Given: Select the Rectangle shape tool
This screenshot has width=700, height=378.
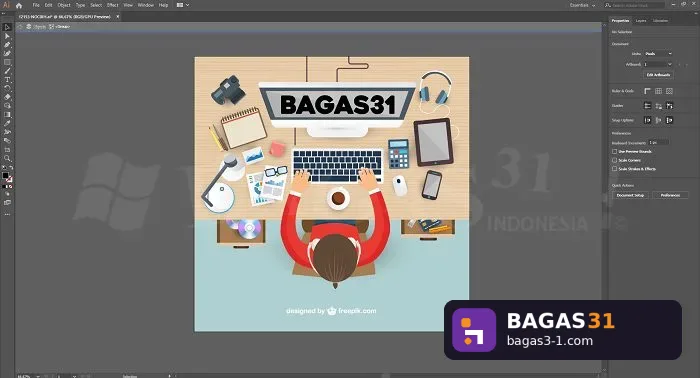Looking at the screenshot, I should coord(7,62).
